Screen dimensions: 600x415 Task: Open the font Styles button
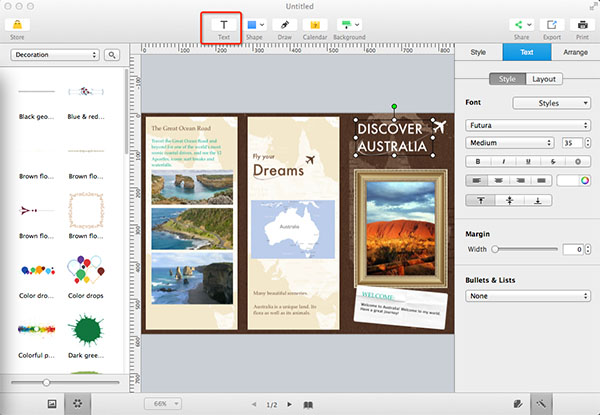[551, 103]
